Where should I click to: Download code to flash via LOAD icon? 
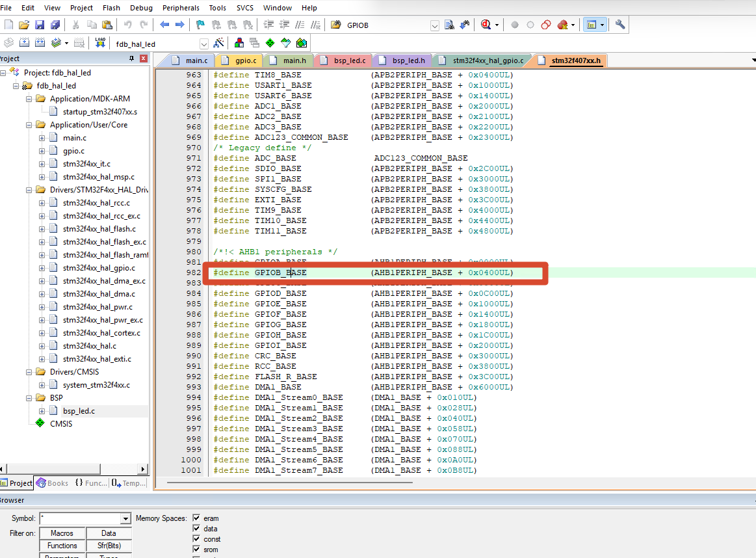[x=100, y=43]
